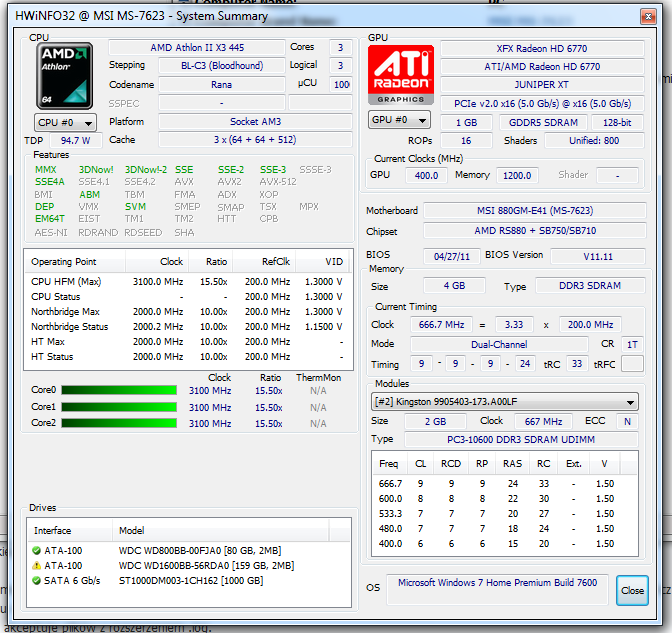Click the 3DNow!-2 feature label

(146, 170)
